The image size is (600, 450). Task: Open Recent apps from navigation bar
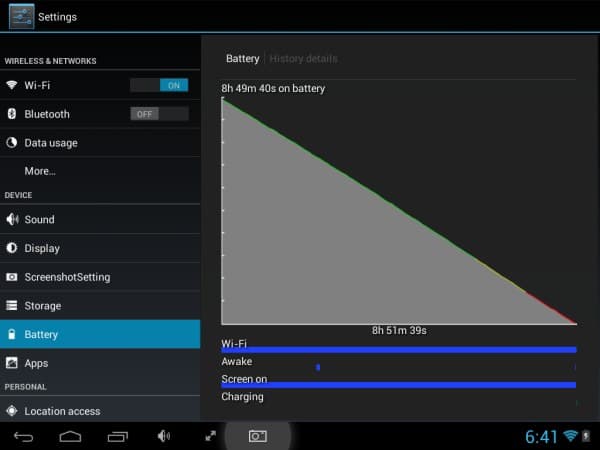(x=117, y=436)
